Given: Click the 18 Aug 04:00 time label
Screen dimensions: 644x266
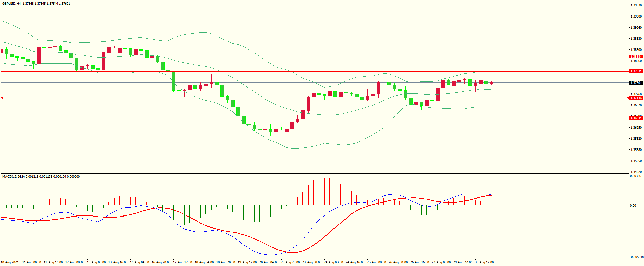Looking at the screenshot, I should [204, 262].
